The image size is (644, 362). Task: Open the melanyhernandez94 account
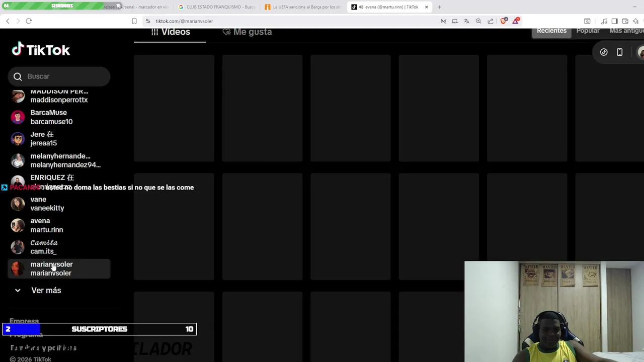click(59, 160)
